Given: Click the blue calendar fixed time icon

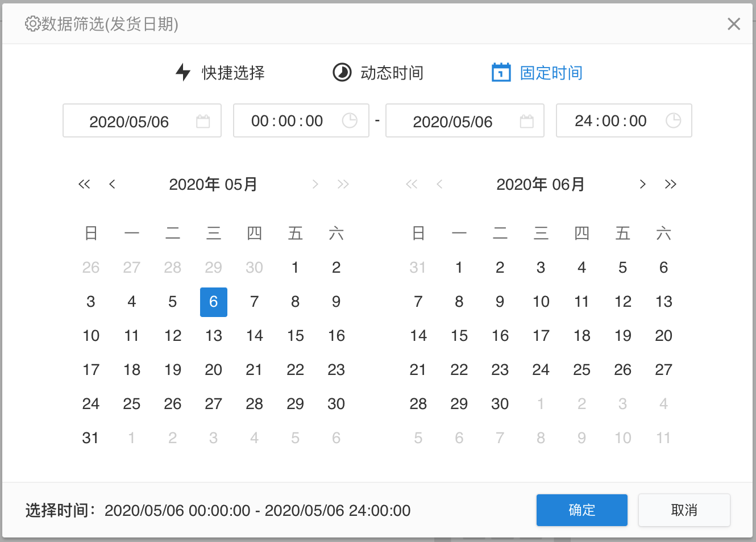Looking at the screenshot, I should 501,72.
